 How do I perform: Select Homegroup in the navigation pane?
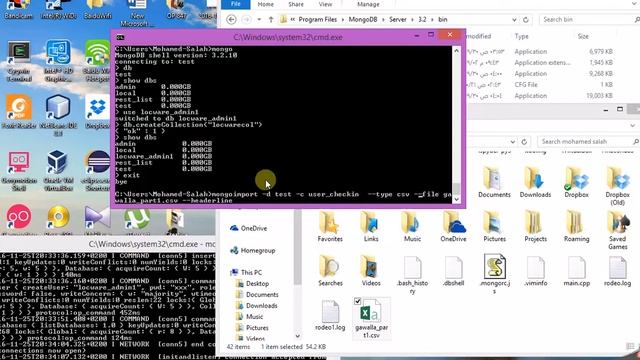253,250
